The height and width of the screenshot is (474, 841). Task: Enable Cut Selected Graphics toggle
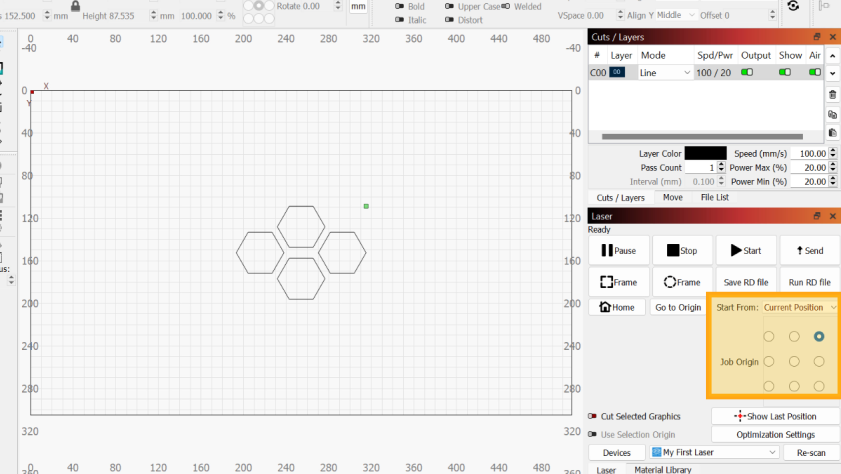click(593, 416)
